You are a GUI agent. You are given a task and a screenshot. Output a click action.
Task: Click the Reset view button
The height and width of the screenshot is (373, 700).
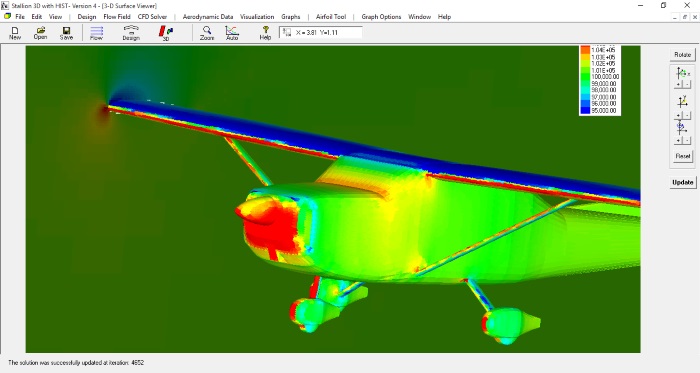pyautogui.click(x=683, y=156)
